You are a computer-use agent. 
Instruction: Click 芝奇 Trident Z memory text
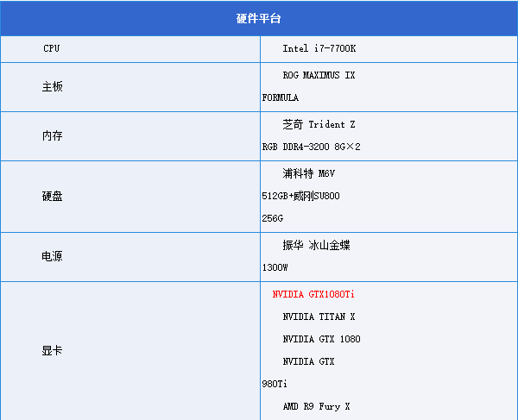[x=319, y=124]
